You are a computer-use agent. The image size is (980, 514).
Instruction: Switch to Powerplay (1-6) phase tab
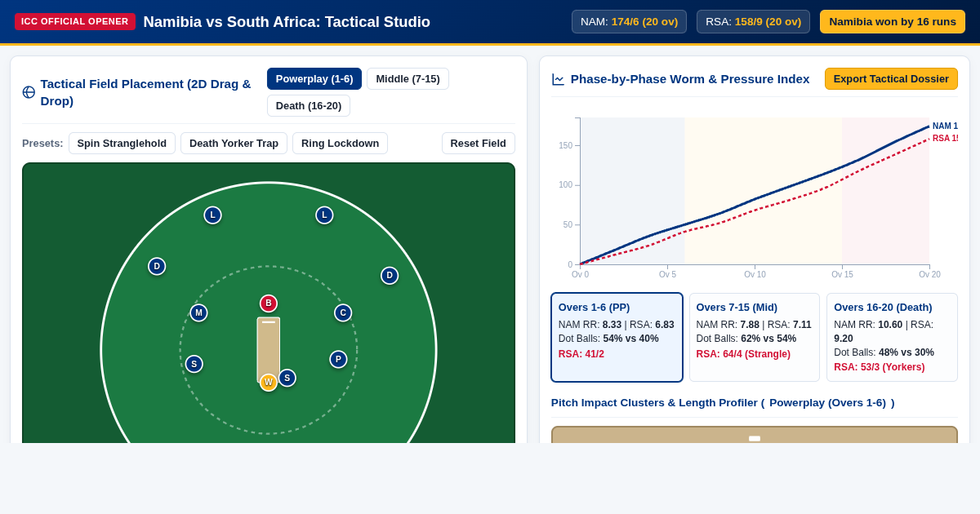tap(314, 79)
